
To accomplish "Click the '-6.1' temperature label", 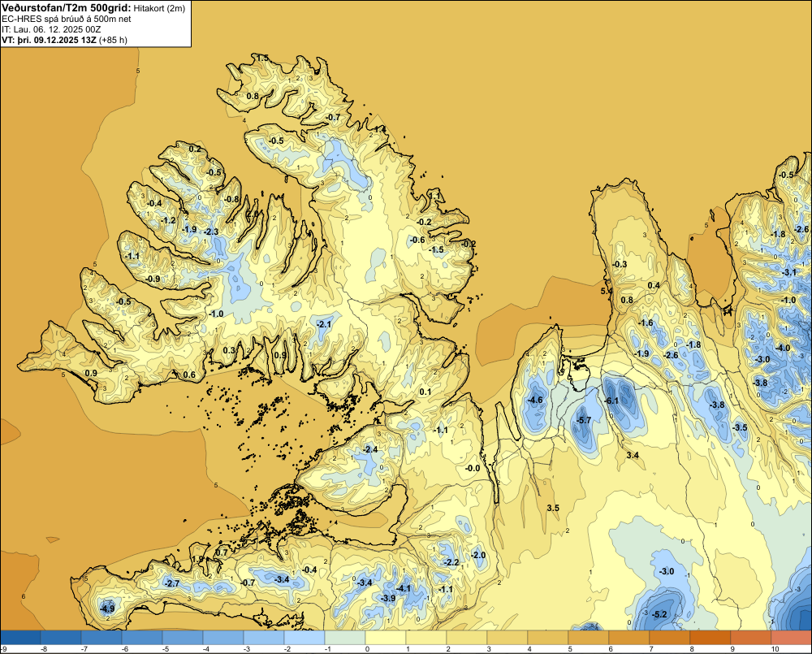I will [611, 401].
